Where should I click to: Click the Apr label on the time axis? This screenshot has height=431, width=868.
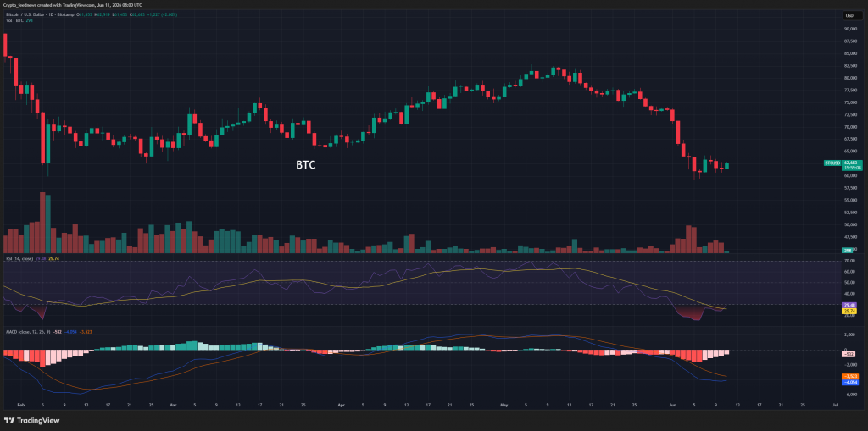point(341,405)
